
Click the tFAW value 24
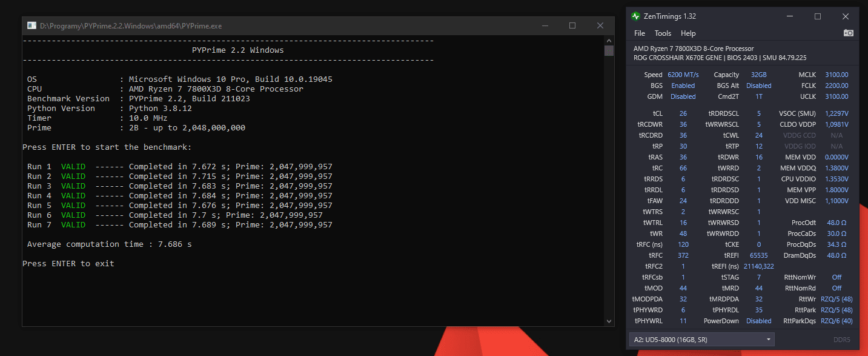(683, 201)
